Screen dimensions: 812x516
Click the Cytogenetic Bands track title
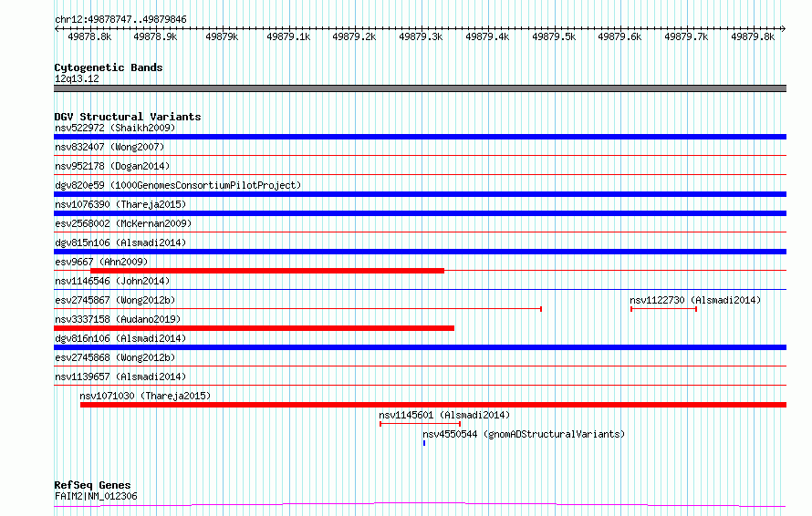pyautogui.click(x=109, y=67)
